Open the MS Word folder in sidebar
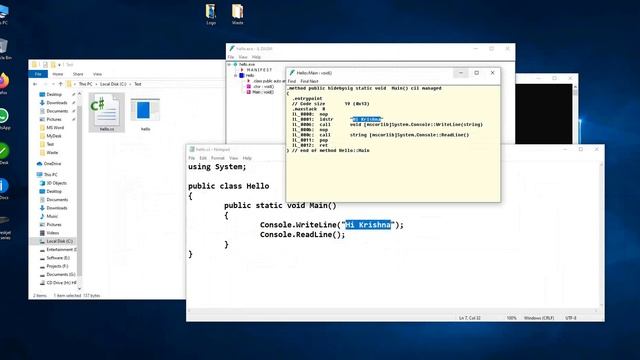640x360 pixels. pyautogui.click(x=55, y=128)
